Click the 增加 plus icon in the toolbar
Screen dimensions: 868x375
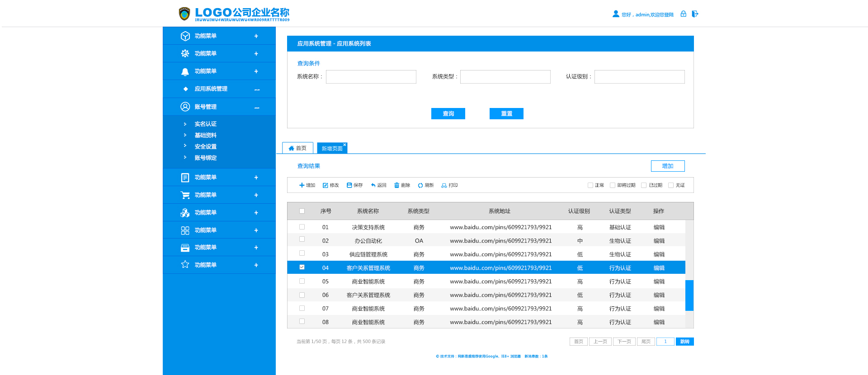pyautogui.click(x=302, y=185)
